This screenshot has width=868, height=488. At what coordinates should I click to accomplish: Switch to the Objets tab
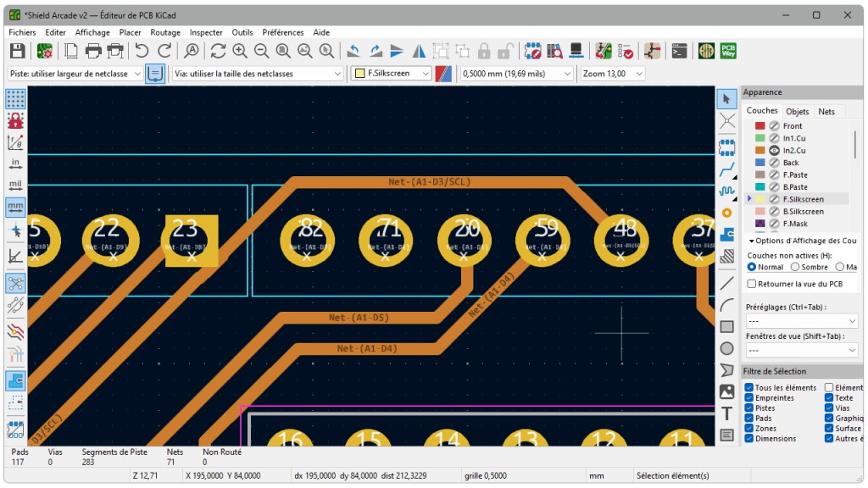click(x=797, y=111)
